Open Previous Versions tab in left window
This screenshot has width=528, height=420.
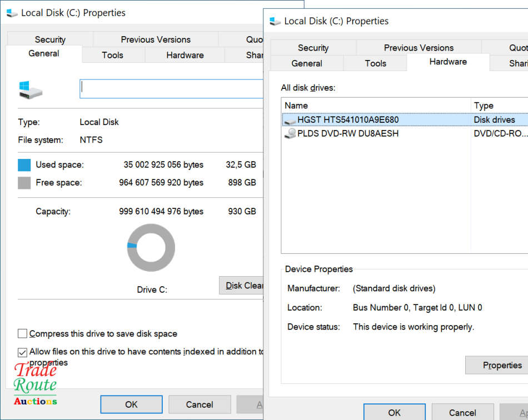point(156,39)
